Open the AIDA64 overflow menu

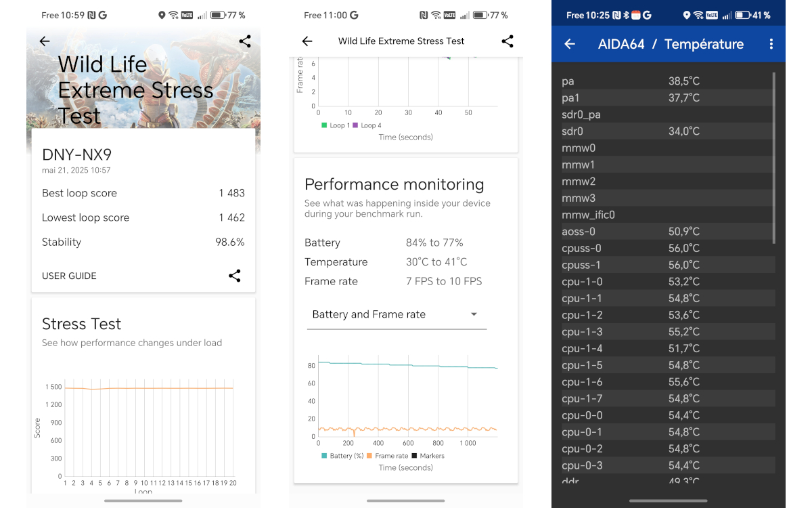pos(771,44)
